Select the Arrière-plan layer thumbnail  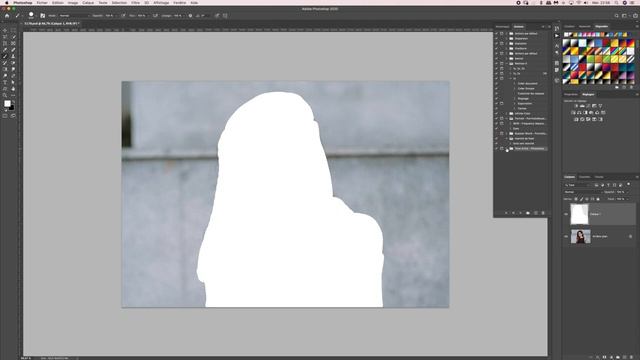pyautogui.click(x=580, y=236)
